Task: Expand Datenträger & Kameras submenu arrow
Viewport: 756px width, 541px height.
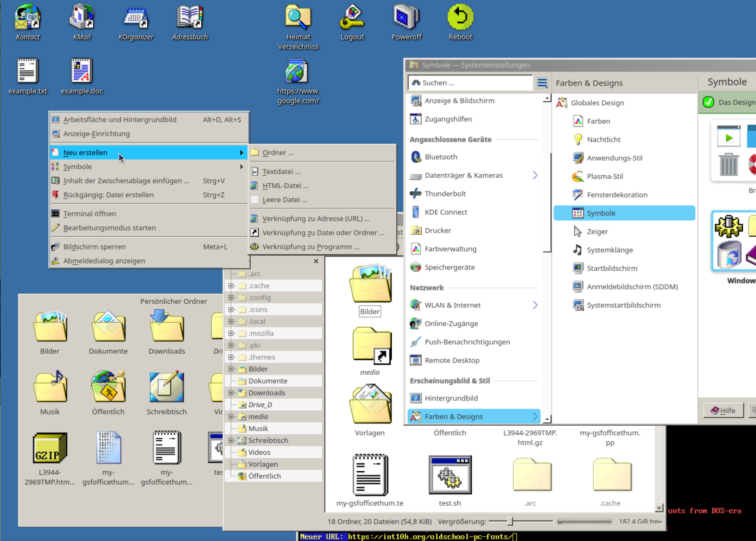Action: [535, 175]
